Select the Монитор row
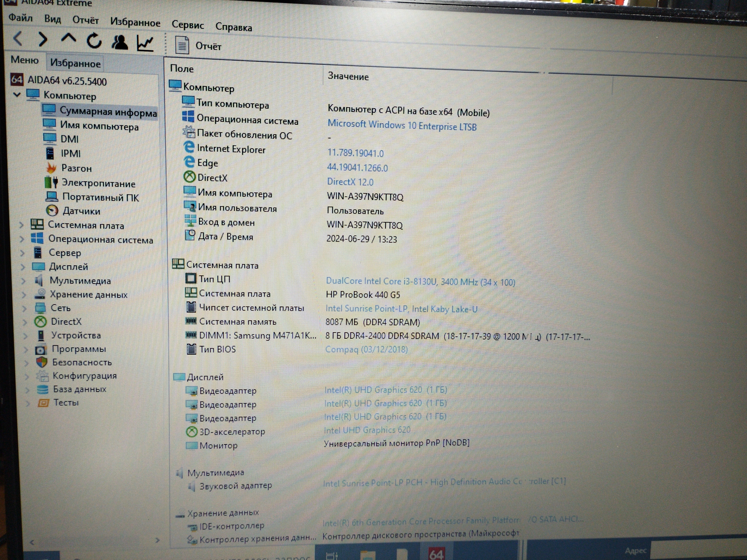The image size is (747, 560). (x=328, y=444)
